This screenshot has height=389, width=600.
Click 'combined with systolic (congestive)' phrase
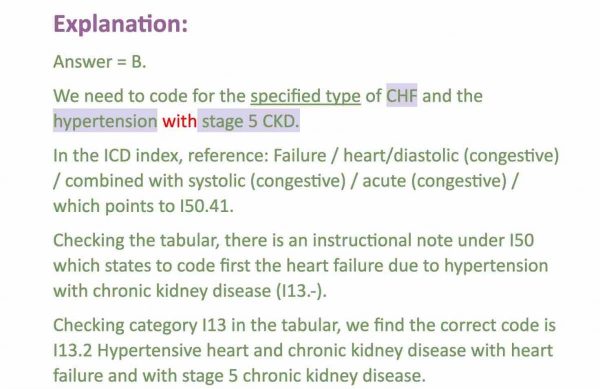click(x=205, y=181)
